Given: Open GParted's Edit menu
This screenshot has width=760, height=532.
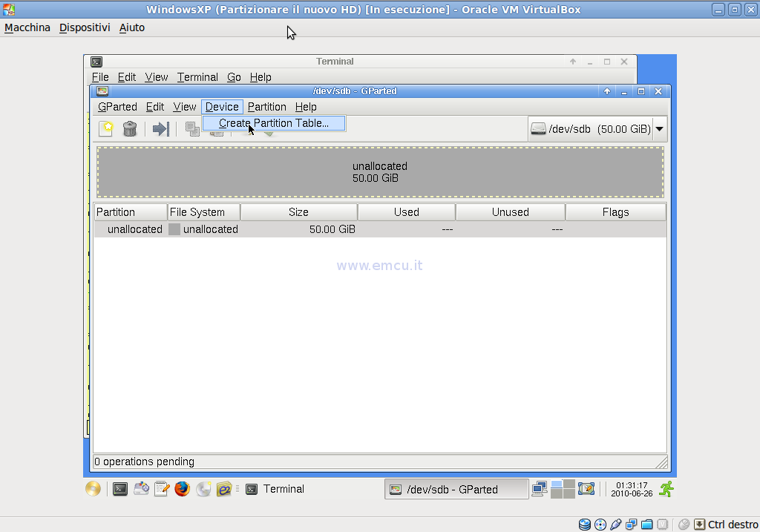Looking at the screenshot, I should coord(155,107).
